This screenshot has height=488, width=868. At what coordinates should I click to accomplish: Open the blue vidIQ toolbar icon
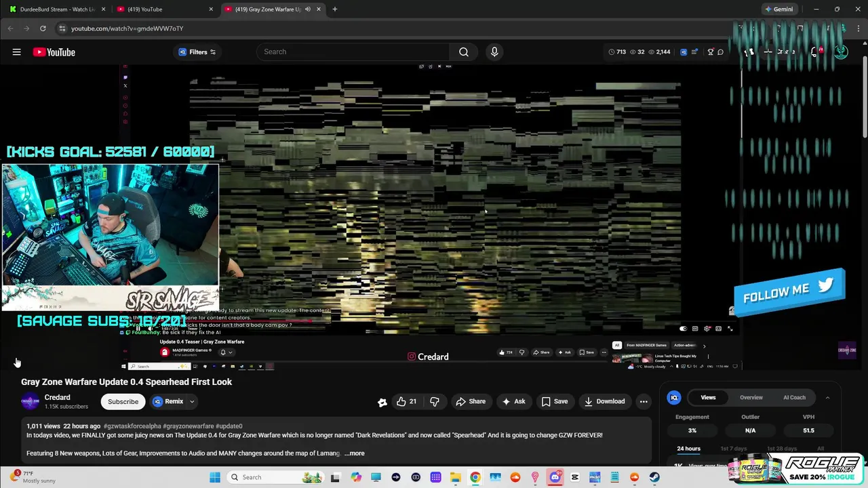point(684,52)
